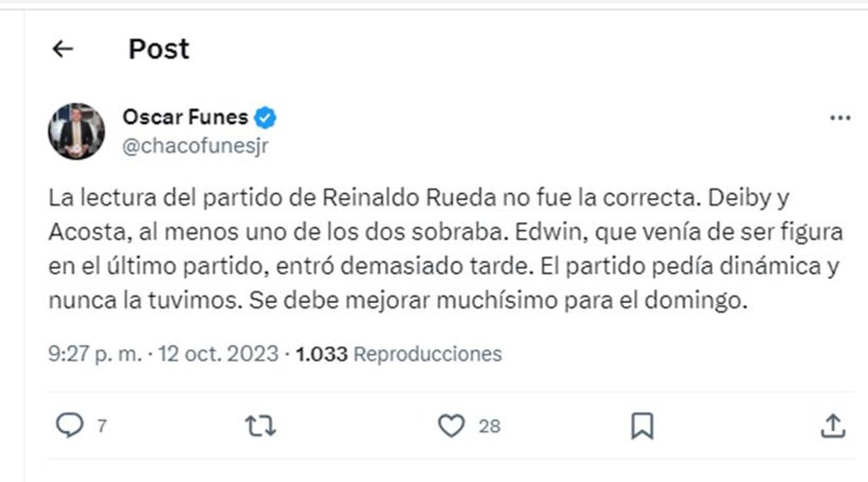Viewport: 868px width, 482px height.
Task: Select the Post header title
Action: click(x=157, y=48)
